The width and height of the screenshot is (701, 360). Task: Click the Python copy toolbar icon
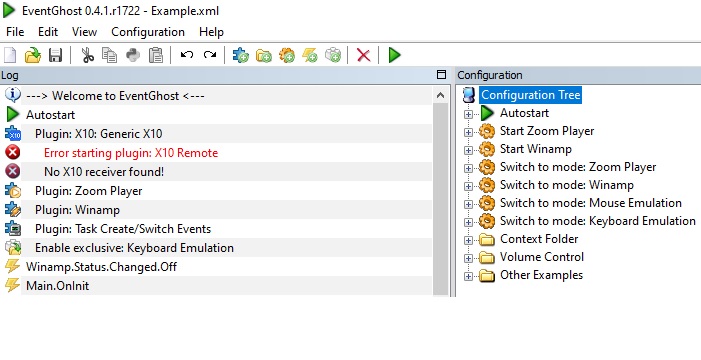tap(133, 55)
